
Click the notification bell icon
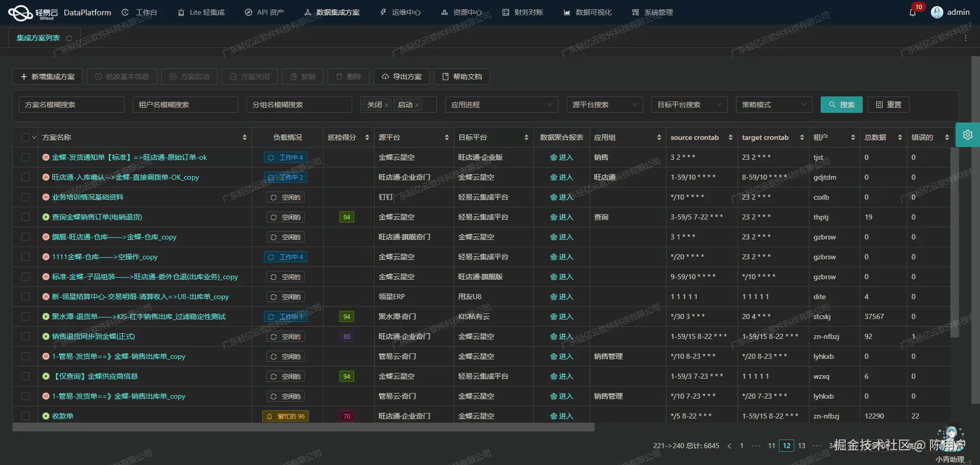tap(913, 12)
